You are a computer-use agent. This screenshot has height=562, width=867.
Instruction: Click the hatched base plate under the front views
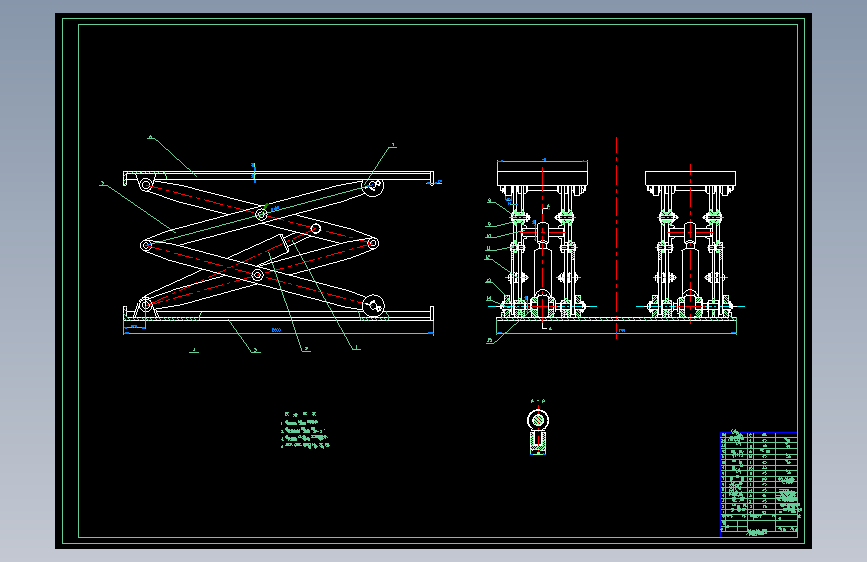pyautogui.click(x=617, y=319)
